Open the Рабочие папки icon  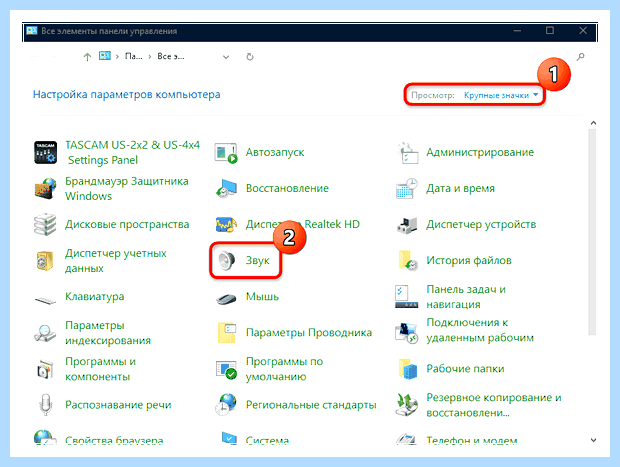click(x=408, y=369)
